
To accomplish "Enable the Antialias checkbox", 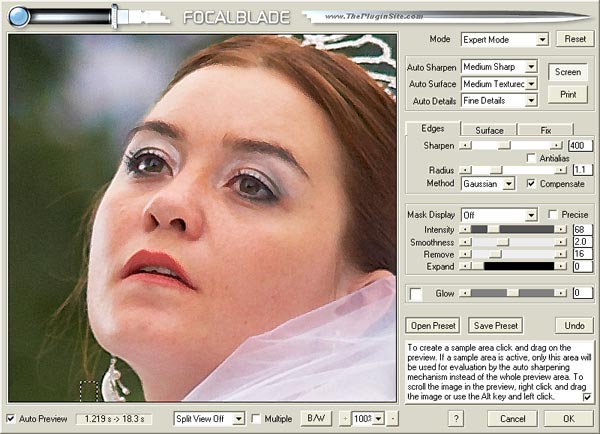I will [531, 158].
